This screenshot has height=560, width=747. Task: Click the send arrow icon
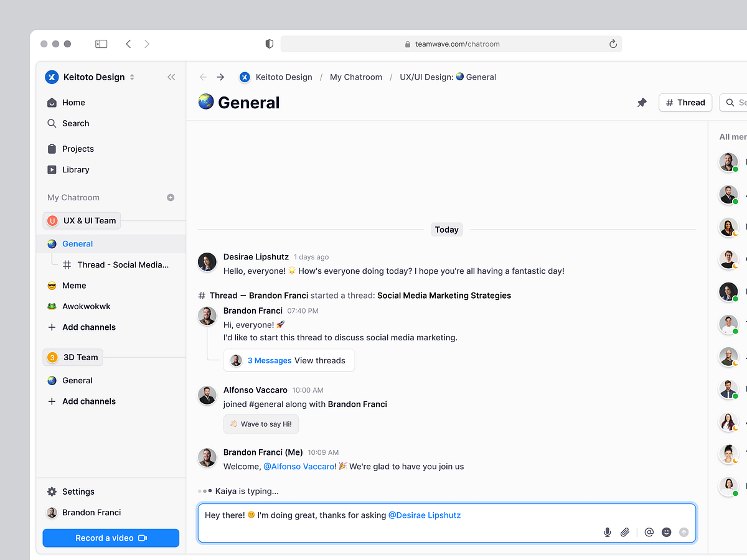[684, 532]
